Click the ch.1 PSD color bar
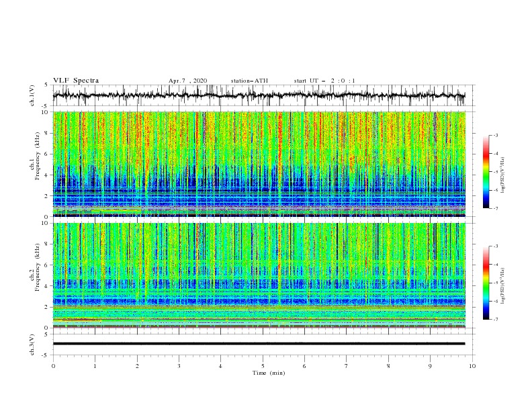The image size is (532, 411). 486,172
